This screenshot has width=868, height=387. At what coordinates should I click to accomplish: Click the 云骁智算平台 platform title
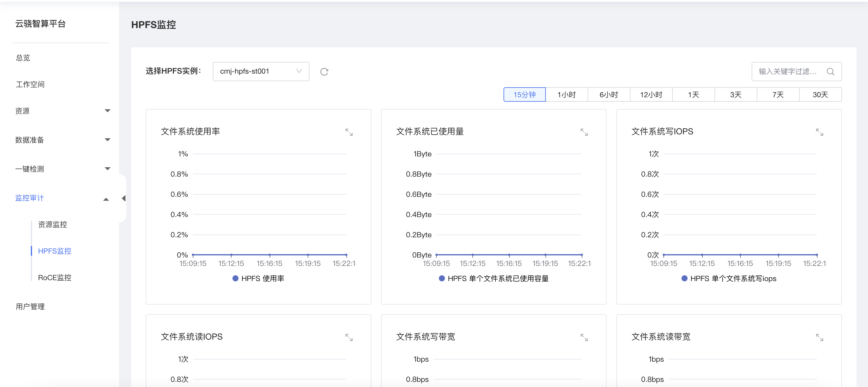(40, 24)
